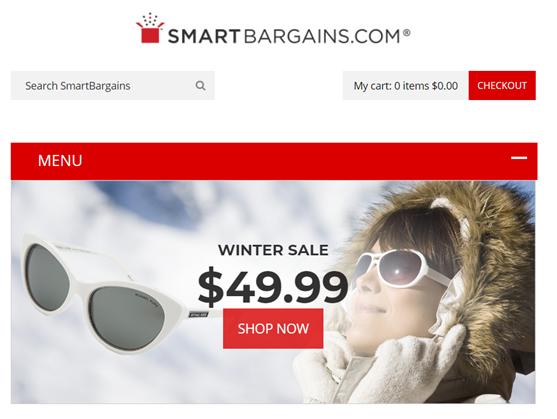Viewport: 557px width, 419px height.
Task: Collapse the menu with the minus icon
Action: (519, 158)
